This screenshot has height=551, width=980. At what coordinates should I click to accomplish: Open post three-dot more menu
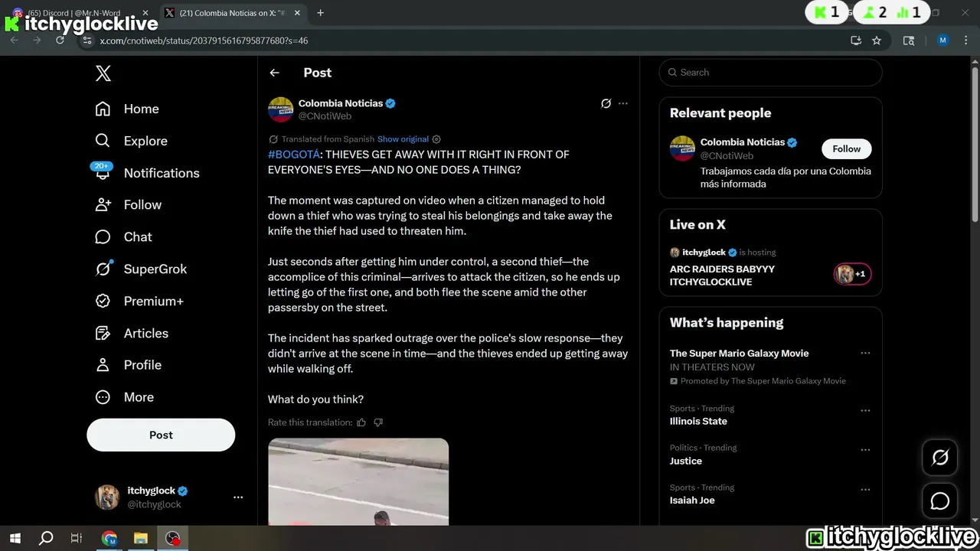click(x=623, y=103)
